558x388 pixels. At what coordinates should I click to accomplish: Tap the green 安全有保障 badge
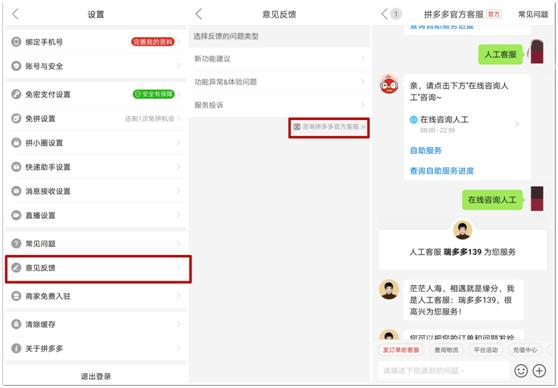click(x=153, y=94)
